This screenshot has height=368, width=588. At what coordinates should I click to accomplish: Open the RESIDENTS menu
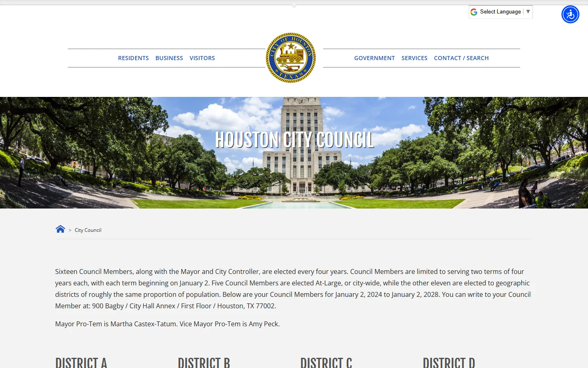[133, 58]
